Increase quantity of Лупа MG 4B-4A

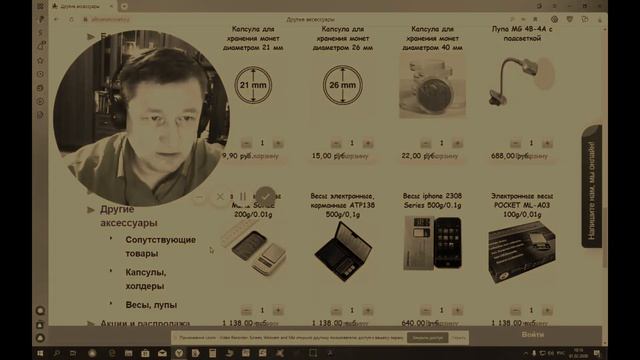tap(547, 143)
